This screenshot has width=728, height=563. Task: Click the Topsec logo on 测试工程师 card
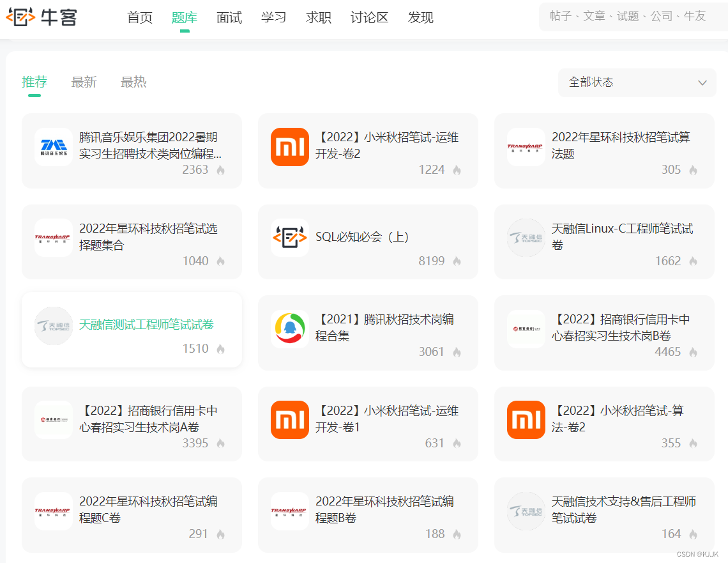[x=54, y=326]
